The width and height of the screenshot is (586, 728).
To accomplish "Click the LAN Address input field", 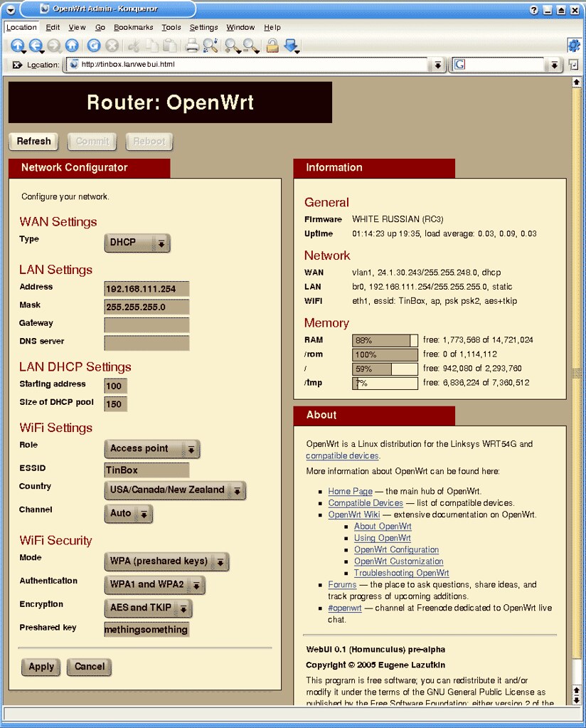I will point(146,289).
